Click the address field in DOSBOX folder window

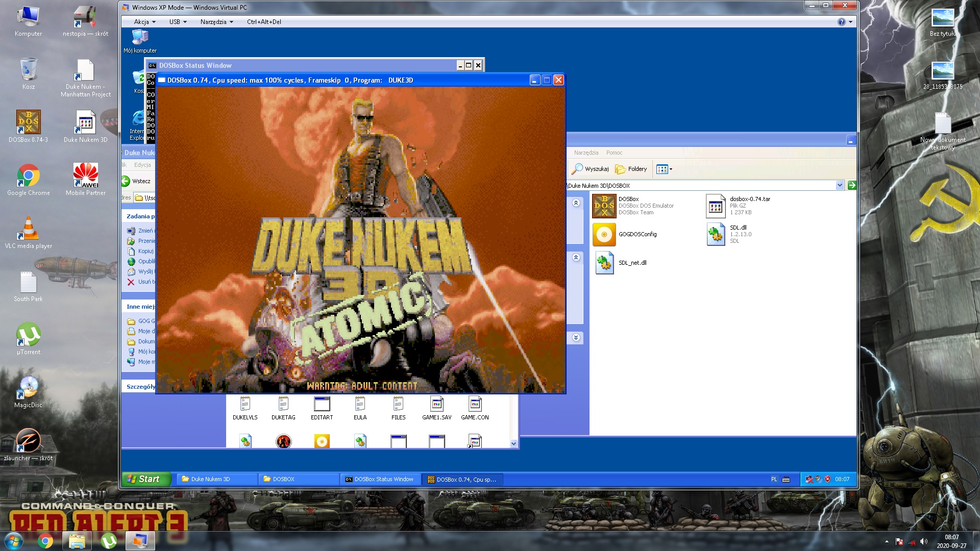tap(702, 185)
